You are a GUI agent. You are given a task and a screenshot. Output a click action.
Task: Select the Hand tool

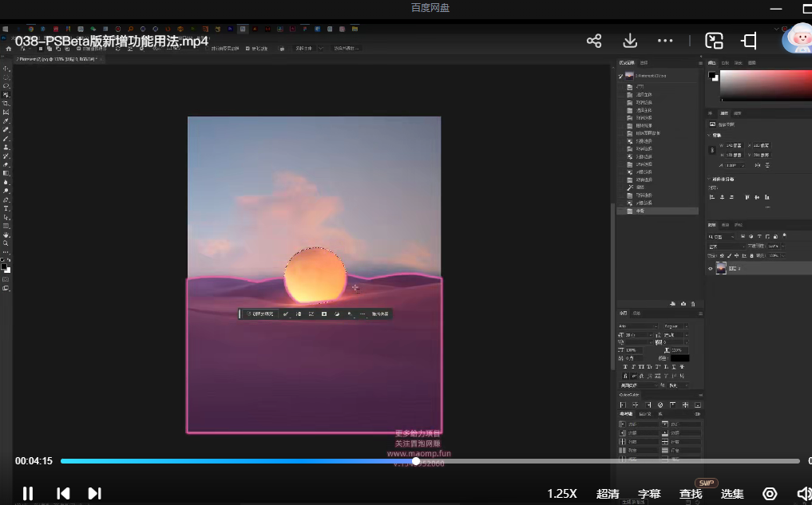[6, 235]
